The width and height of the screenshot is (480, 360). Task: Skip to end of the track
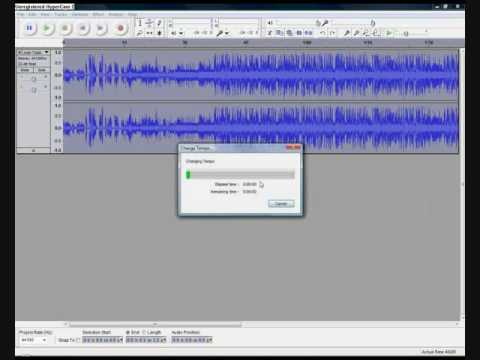point(101,28)
